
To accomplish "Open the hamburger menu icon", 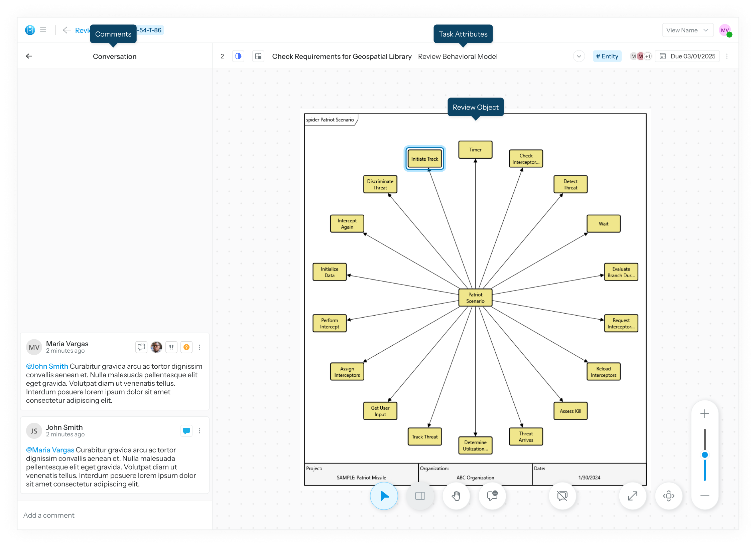I will pyautogui.click(x=43, y=30).
